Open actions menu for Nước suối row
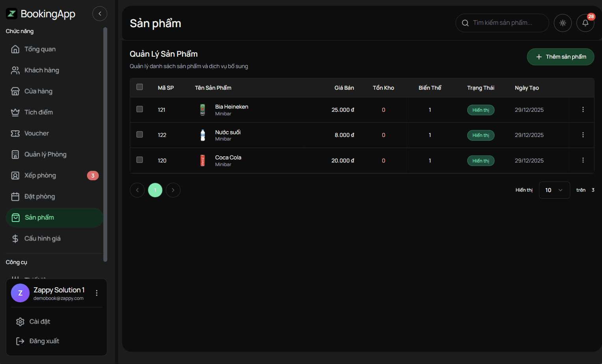The image size is (602, 364). (x=583, y=135)
